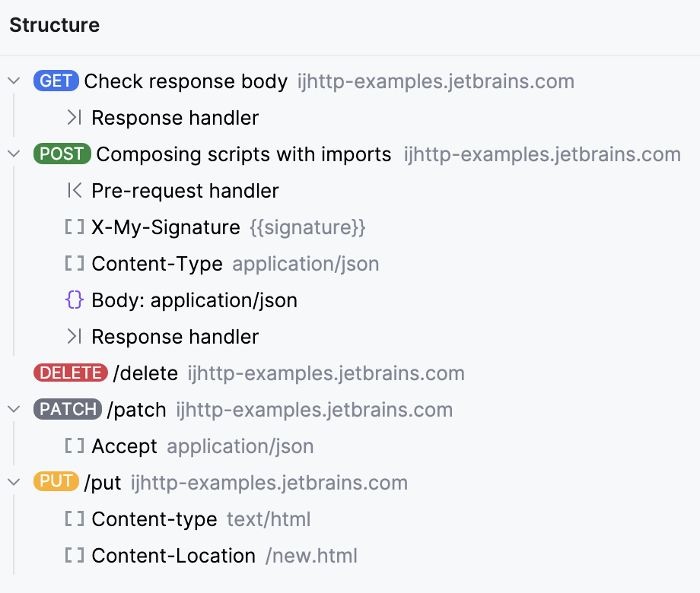Select the red DELETE method badge
Image resolution: width=700 pixels, height=593 pixels.
(70, 373)
